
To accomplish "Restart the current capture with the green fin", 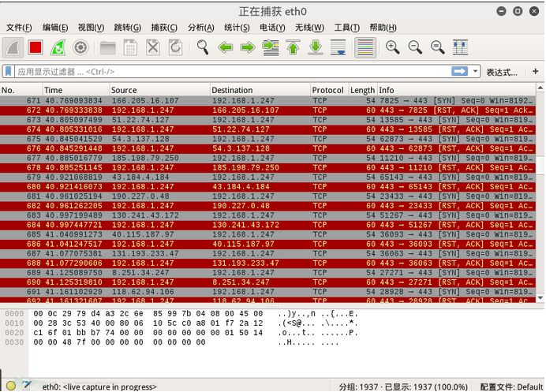I will tap(58, 47).
